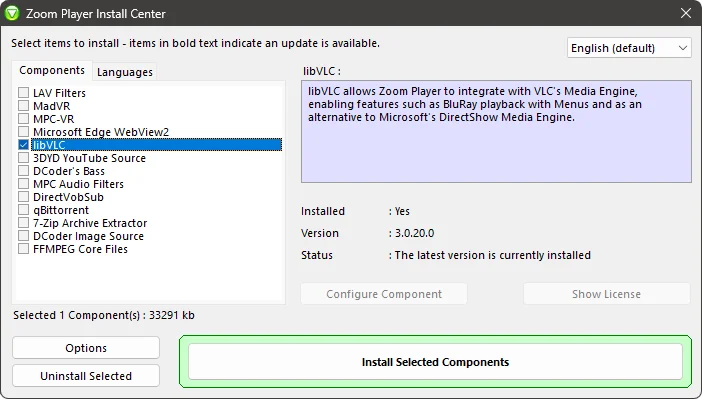This screenshot has width=702, height=399.
Task: Select the LAV Filters list row text
Action: pos(59,93)
